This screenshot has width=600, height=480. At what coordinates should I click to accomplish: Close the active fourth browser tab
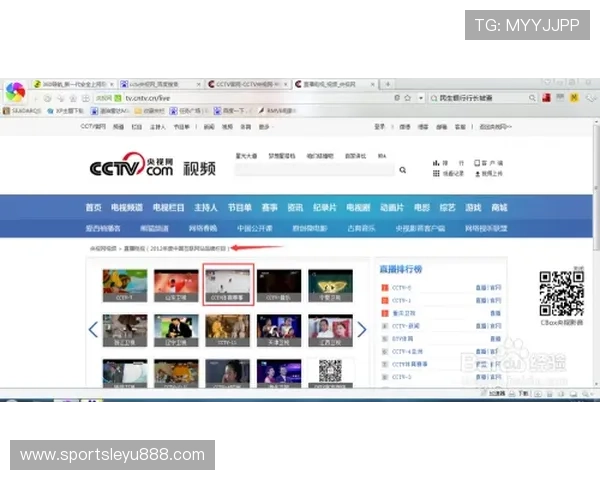click(x=372, y=84)
